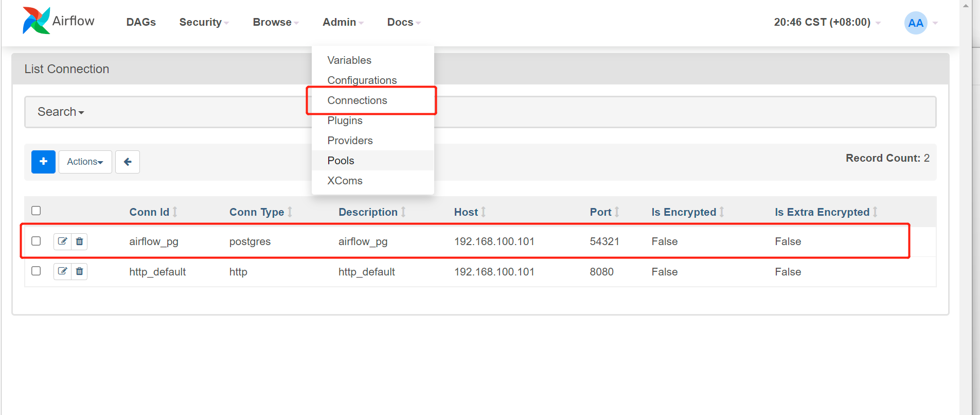
Task: Select Connections in the Admin menu
Action: (x=357, y=100)
